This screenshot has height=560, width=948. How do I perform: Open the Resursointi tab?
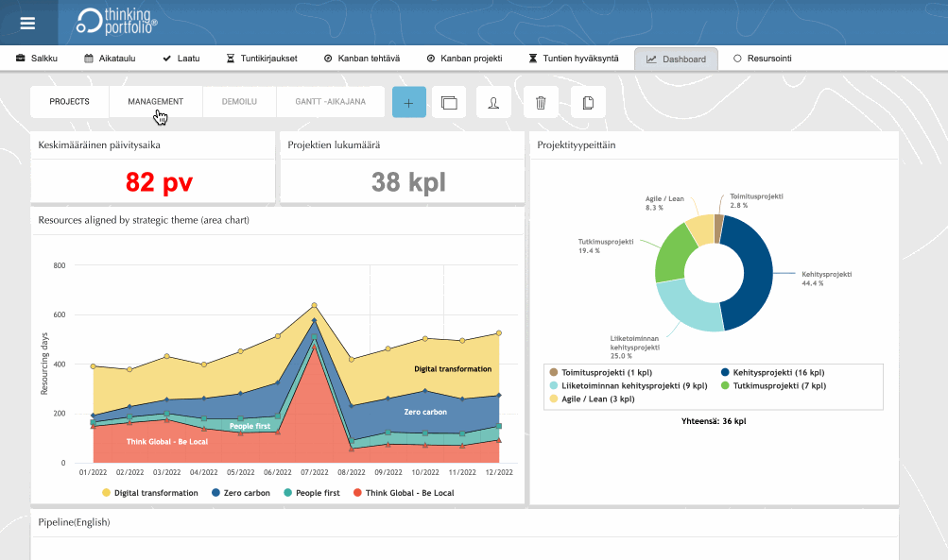pos(763,59)
